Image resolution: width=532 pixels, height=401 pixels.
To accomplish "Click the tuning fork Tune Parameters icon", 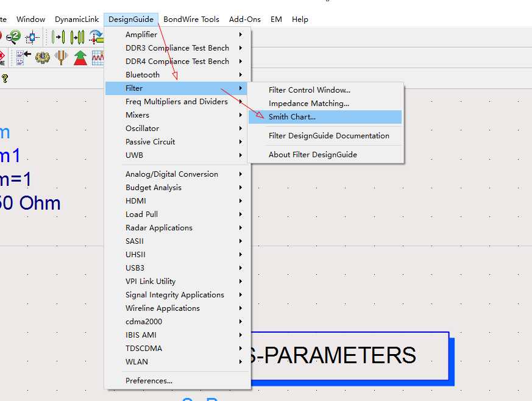I will [x=62, y=58].
